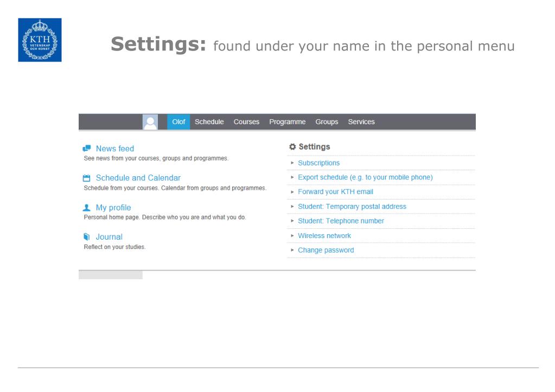Open the Forward your KTH email link
The height and width of the screenshot is (392, 555).
[335, 192]
